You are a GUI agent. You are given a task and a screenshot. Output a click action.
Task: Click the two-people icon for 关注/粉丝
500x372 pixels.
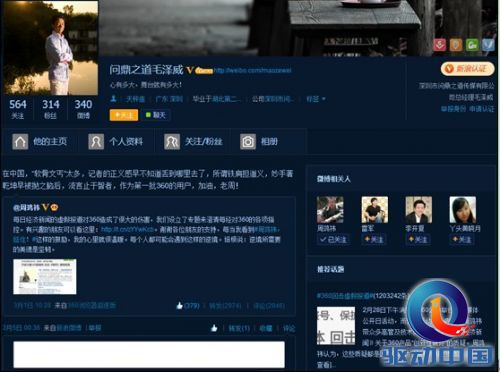tap(172, 142)
